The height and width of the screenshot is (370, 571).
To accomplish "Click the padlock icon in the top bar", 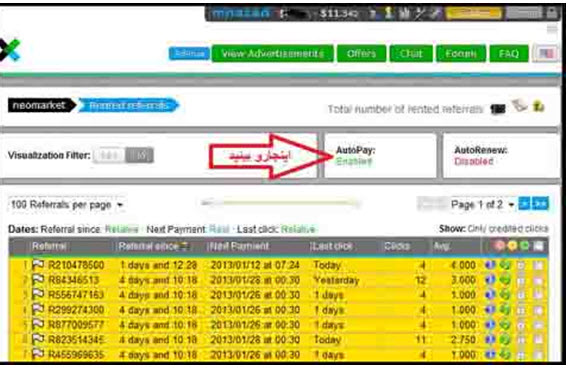I will (552, 13).
